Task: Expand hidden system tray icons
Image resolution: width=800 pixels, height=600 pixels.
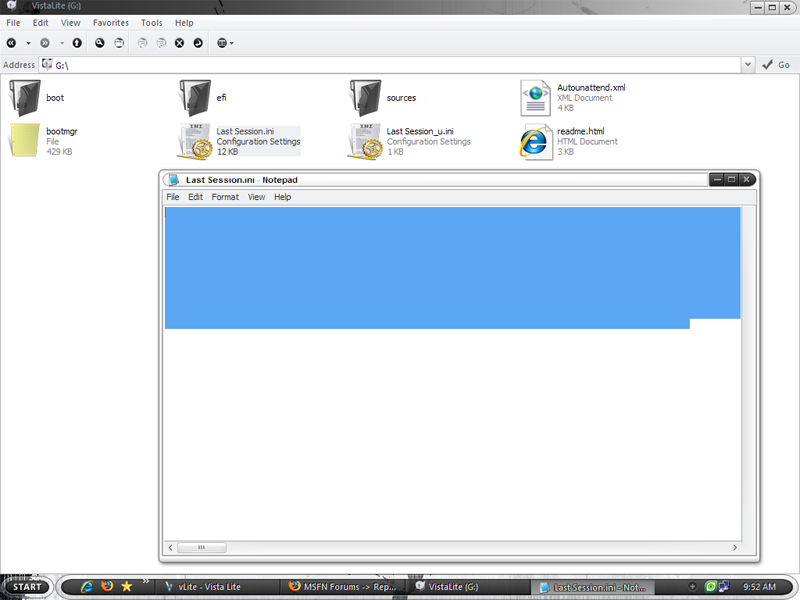Action: click(x=692, y=587)
